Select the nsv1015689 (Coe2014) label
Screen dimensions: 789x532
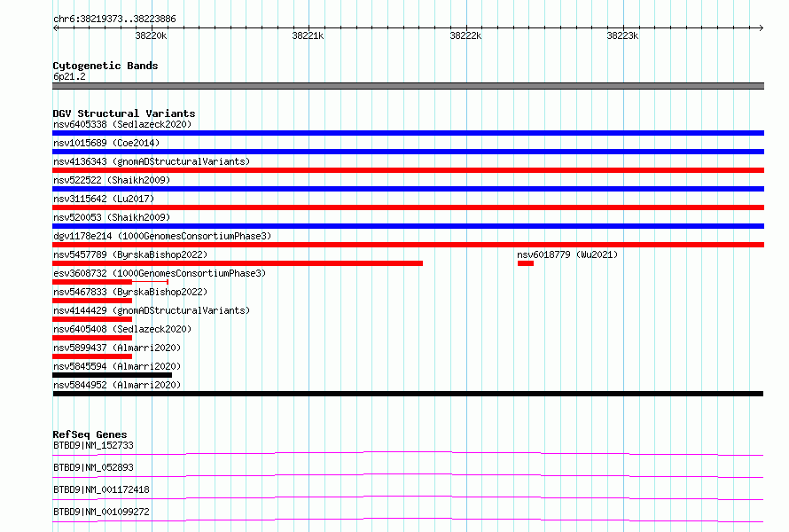pyautogui.click(x=106, y=143)
